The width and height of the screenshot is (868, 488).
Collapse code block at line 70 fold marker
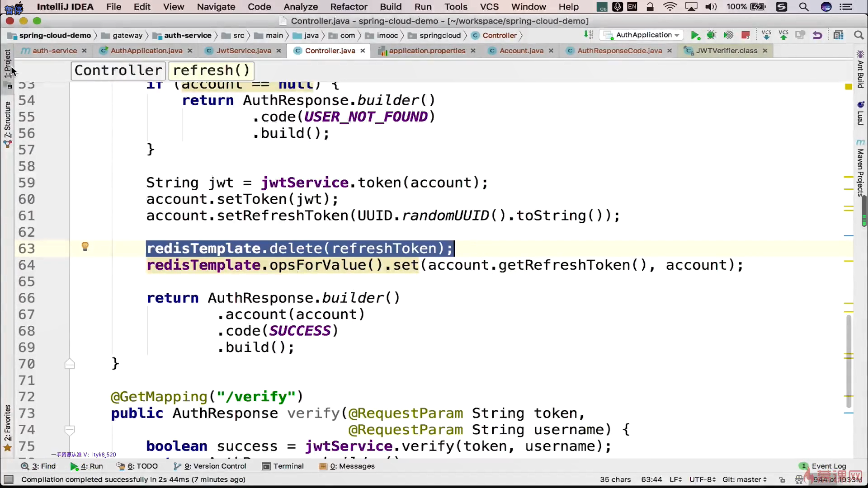click(x=70, y=364)
